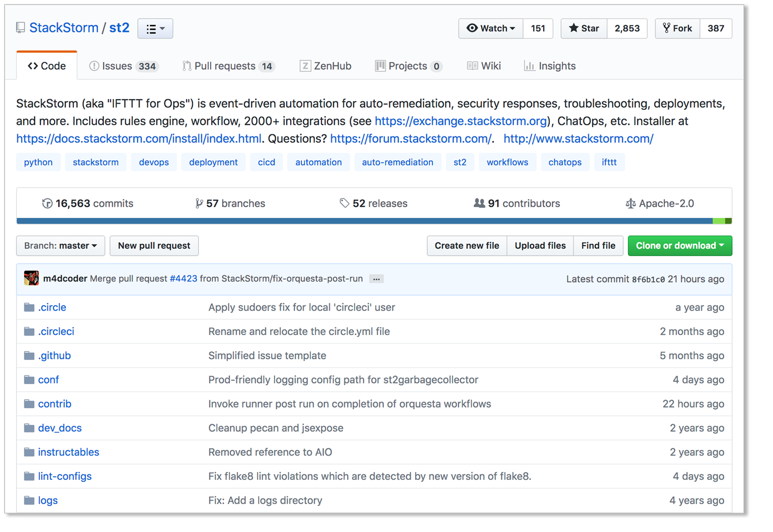Viewport: 773px width, 532px height.
Task: Open the dev_docs folder
Action: click(x=60, y=428)
